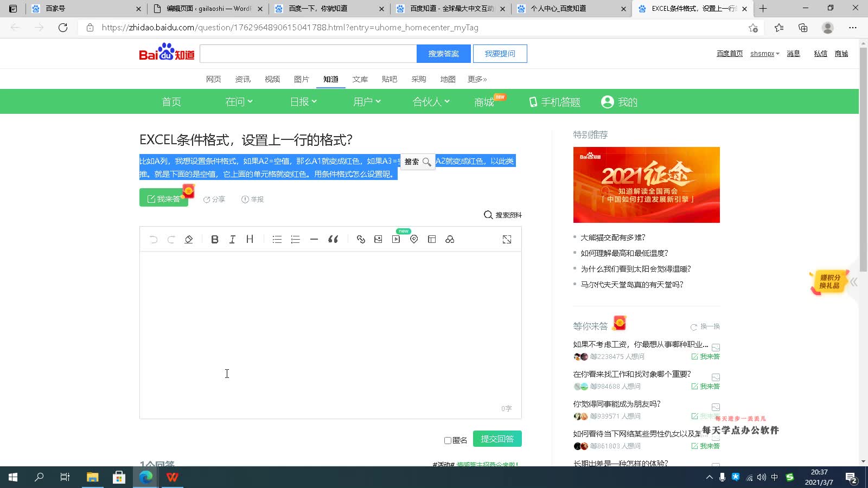The image size is (868, 488).
Task: Insert table icon in editor toolbar
Action: (x=432, y=239)
